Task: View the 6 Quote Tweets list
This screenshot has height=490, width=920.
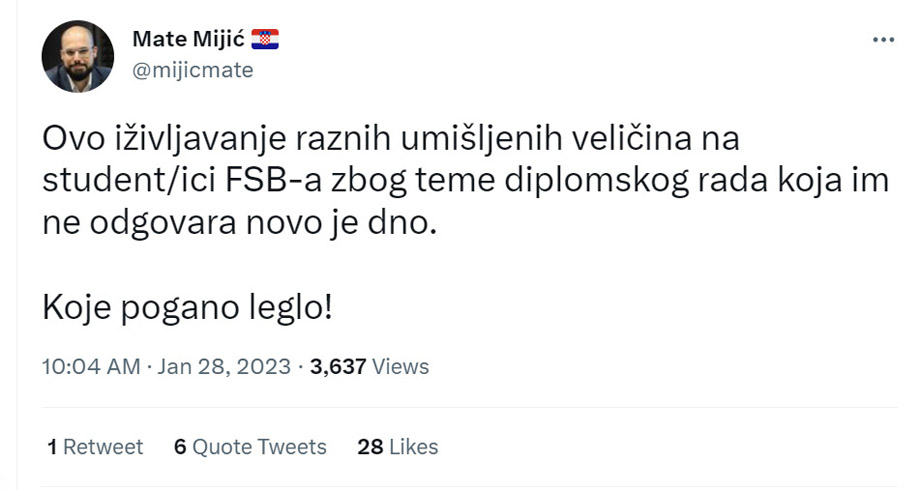Action: pyautogui.click(x=250, y=446)
